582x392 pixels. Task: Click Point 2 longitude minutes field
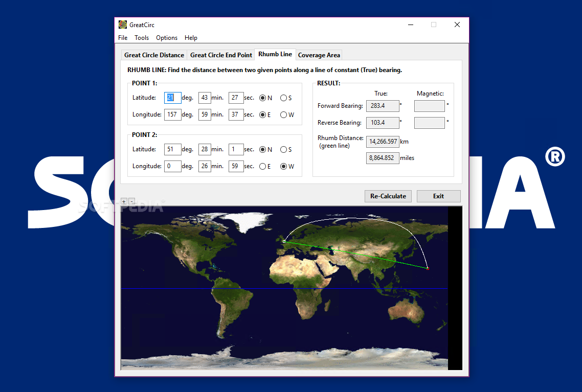[205, 166]
